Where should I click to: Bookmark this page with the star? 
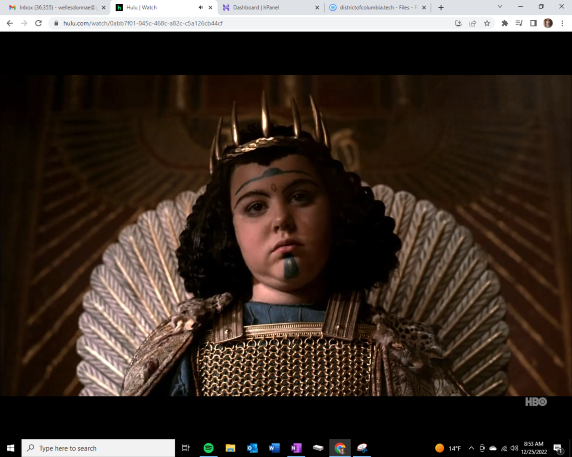click(487, 23)
